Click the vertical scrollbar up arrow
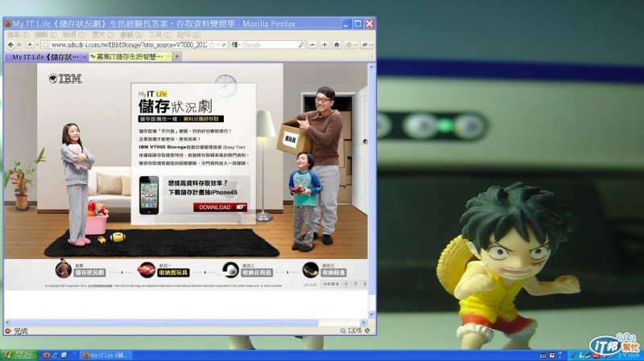Screen dimensions: 644x361 [x=372, y=67]
